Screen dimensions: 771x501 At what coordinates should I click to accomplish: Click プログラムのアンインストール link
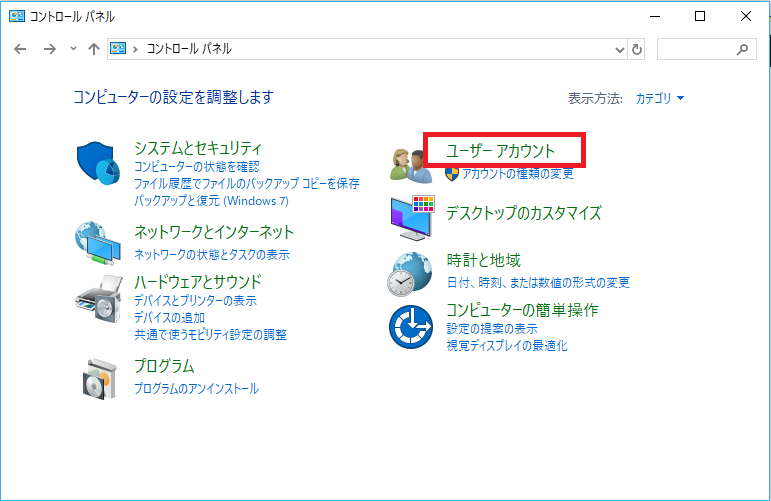(x=197, y=388)
